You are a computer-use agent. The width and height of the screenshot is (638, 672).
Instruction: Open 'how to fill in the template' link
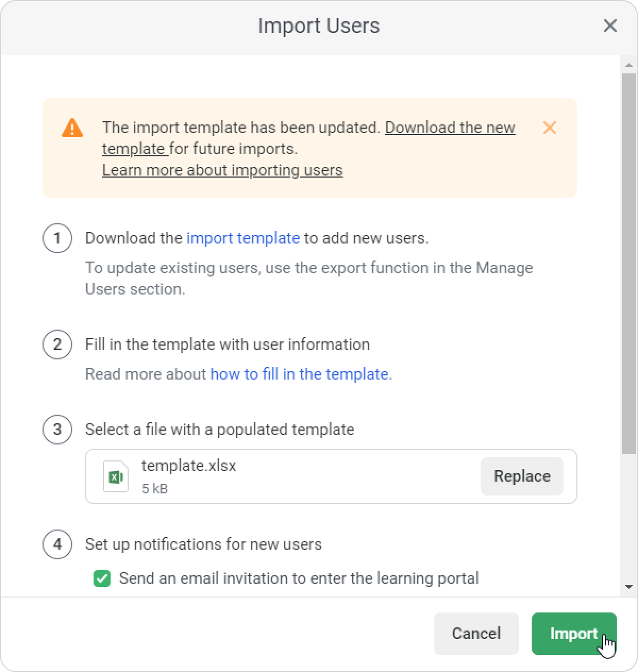(x=299, y=374)
